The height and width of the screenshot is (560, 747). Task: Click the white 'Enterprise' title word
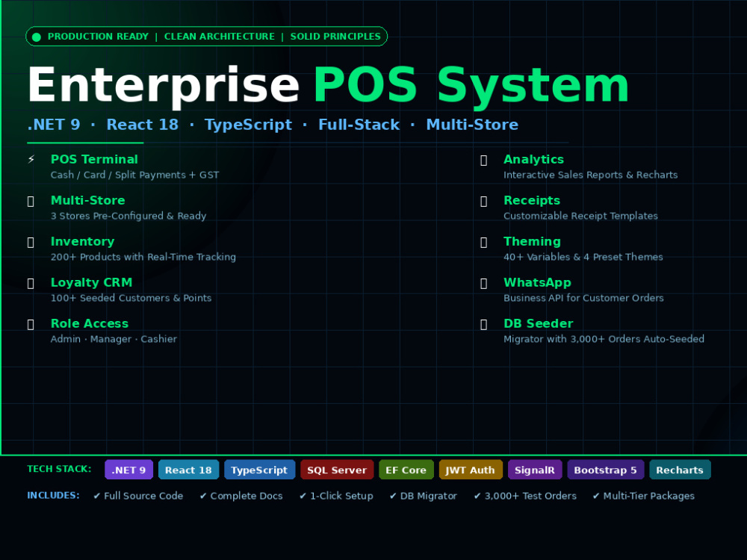(164, 86)
